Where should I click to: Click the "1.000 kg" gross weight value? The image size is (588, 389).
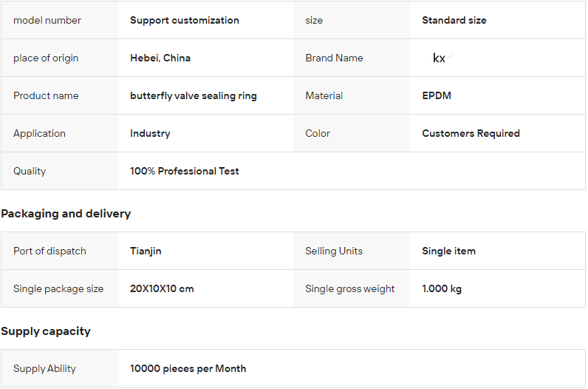pyautogui.click(x=442, y=289)
